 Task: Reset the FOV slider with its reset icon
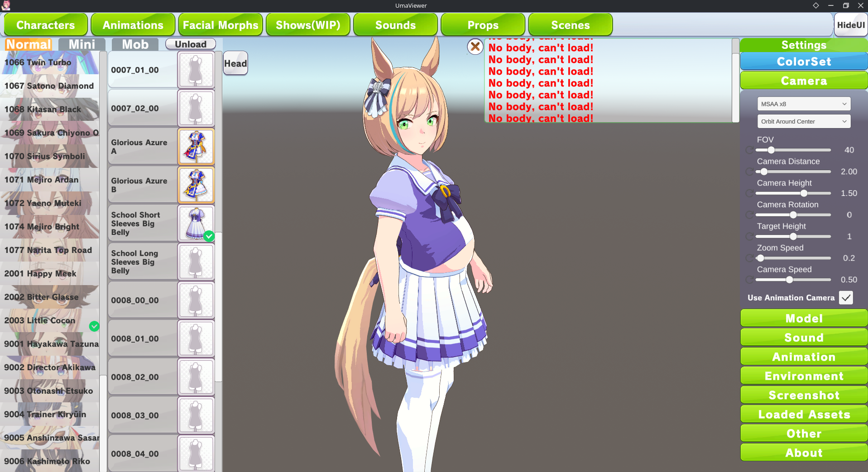pyautogui.click(x=749, y=150)
